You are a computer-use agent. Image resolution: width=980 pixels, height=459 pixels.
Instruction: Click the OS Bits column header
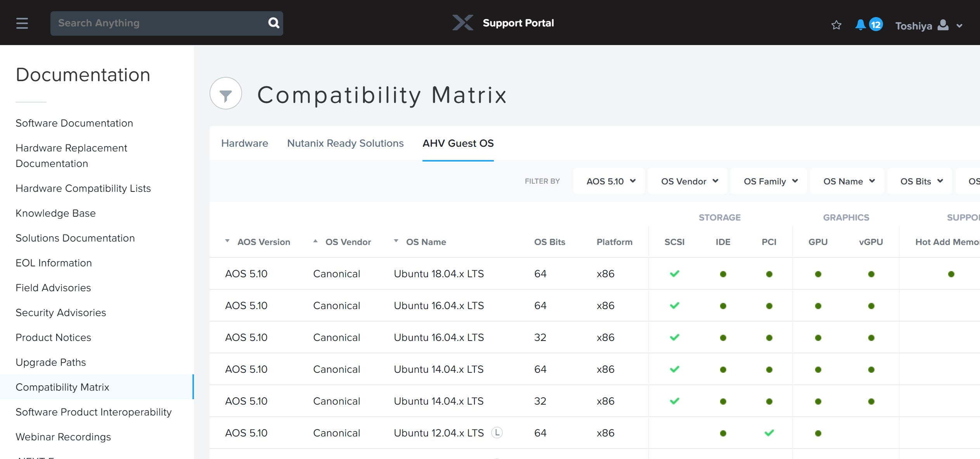pos(550,242)
